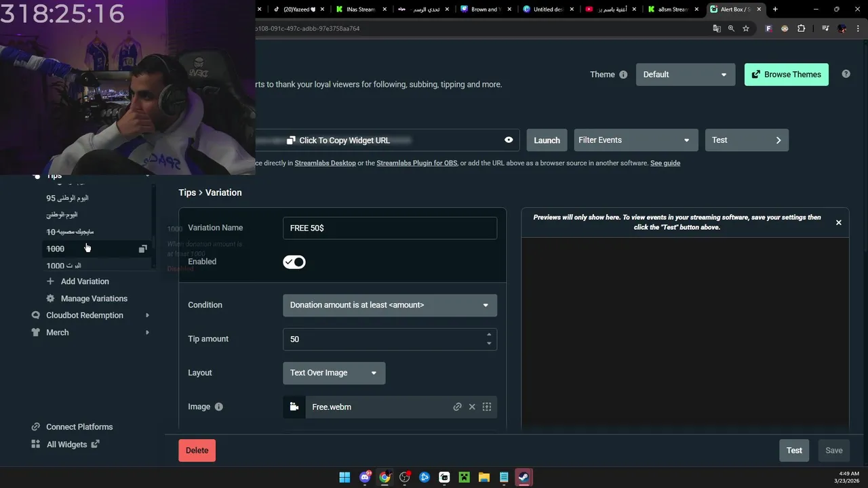The height and width of the screenshot is (488, 868).
Task: Open the Theme info tooltip icon
Action: (x=623, y=75)
